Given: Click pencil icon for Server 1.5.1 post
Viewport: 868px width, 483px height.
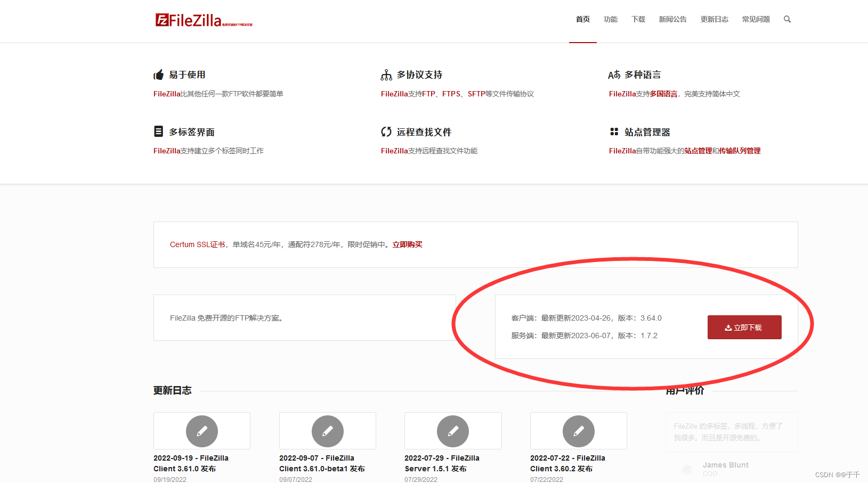Looking at the screenshot, I should [x=453, y=431].
